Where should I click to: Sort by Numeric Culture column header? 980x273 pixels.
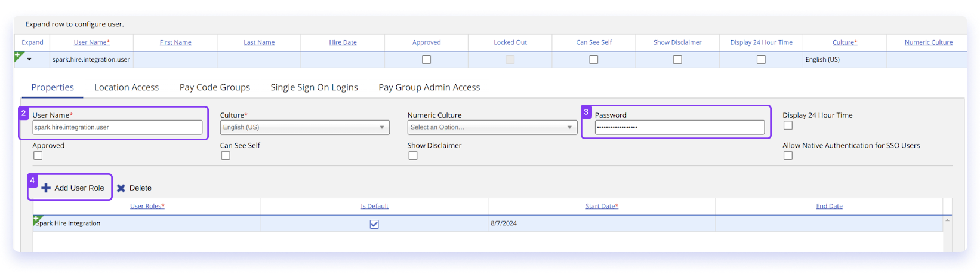pos(929,42)
